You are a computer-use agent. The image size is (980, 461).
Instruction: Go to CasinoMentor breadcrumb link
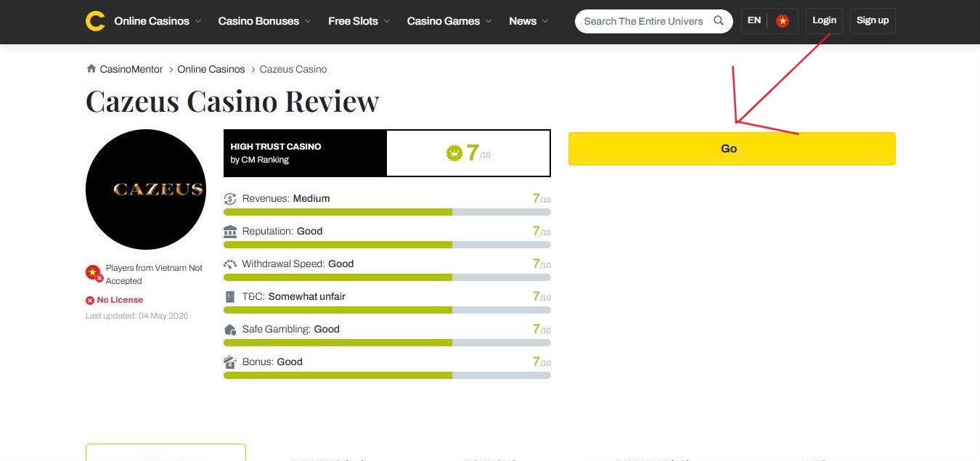[131, 69]
